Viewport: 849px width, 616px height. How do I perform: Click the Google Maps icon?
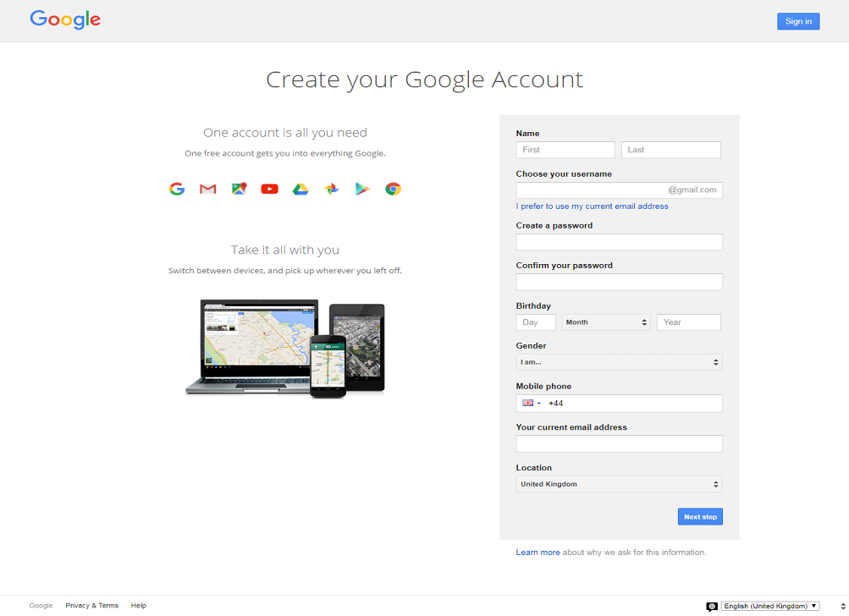point(240,189)
